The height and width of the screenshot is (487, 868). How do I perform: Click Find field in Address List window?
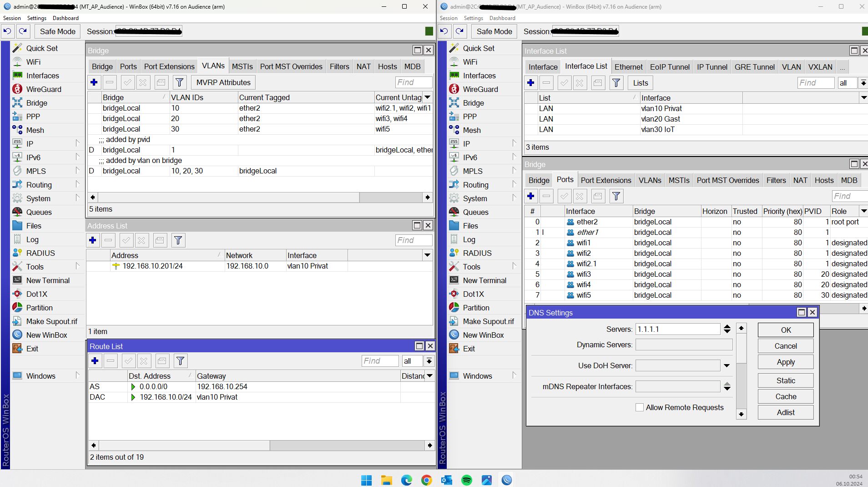[413, 240]
